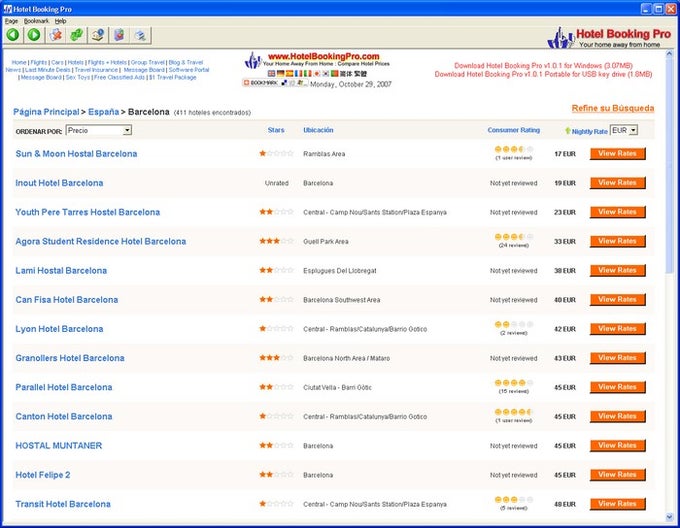Click the Esplugues Del Llobregat location text
The image size is (680, 528).
pos(340,271)
